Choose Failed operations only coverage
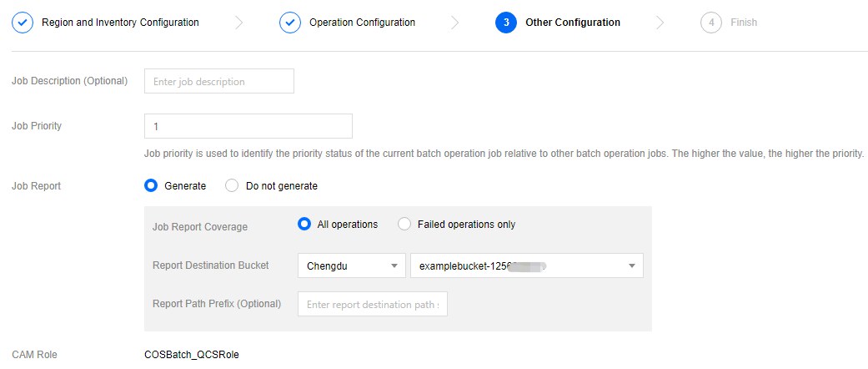This screenshot has width=868, height=369. 404,225
